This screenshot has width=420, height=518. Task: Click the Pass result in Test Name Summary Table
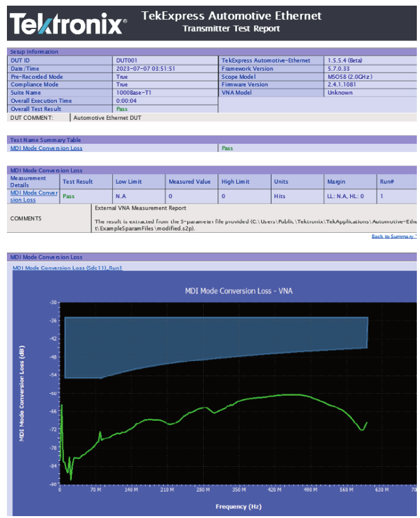tap(227, 148)
